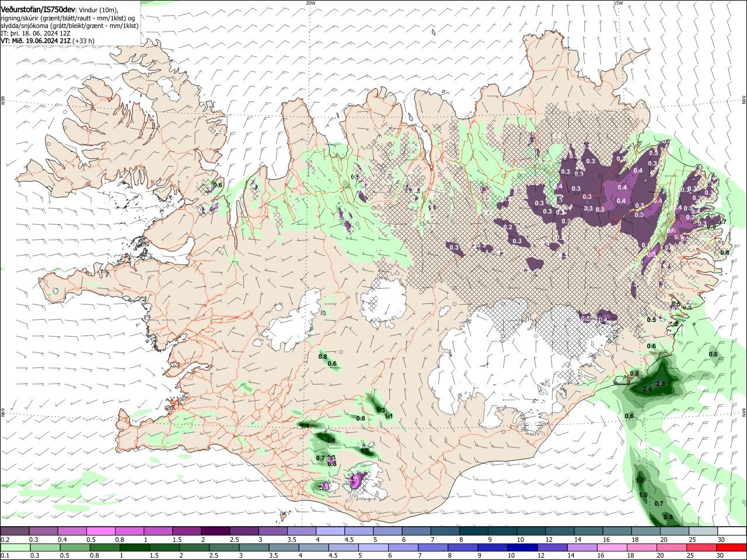The width and height of the screenshot is (747, 560).
Task: Click the '15W' longitude label at top
Action: (x=618, y=3)
